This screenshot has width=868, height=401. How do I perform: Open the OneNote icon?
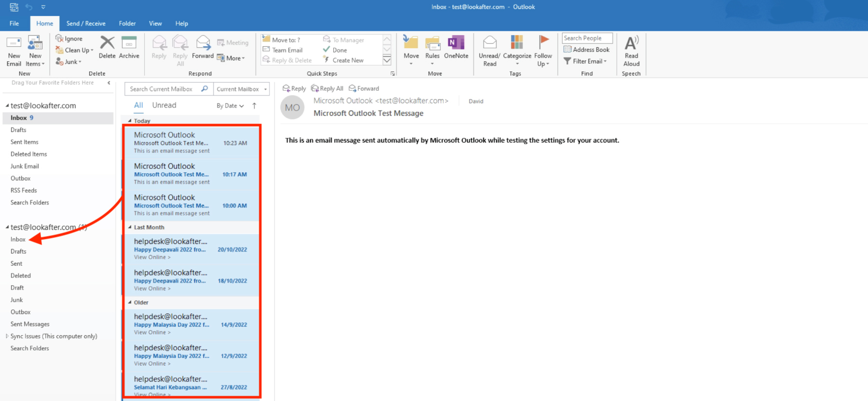tap(456, 43)
